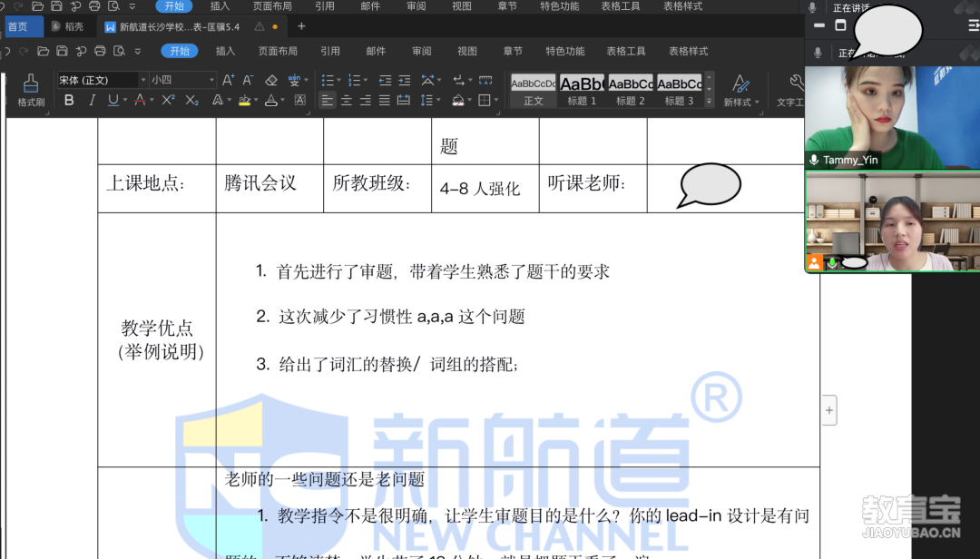Apply distributed alignment to the paragraph
The width and height of the screenshot is (980, 559).
point(404,100)
